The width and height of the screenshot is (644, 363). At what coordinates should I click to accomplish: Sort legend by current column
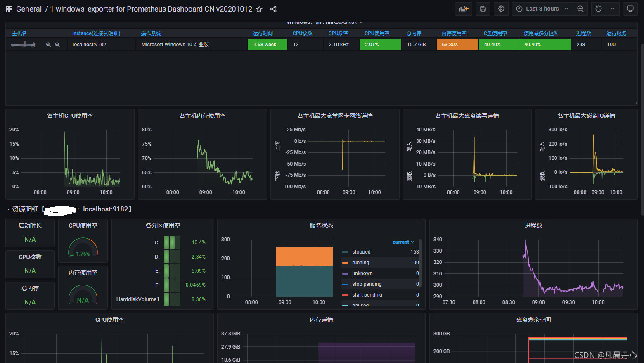(403, 242)
